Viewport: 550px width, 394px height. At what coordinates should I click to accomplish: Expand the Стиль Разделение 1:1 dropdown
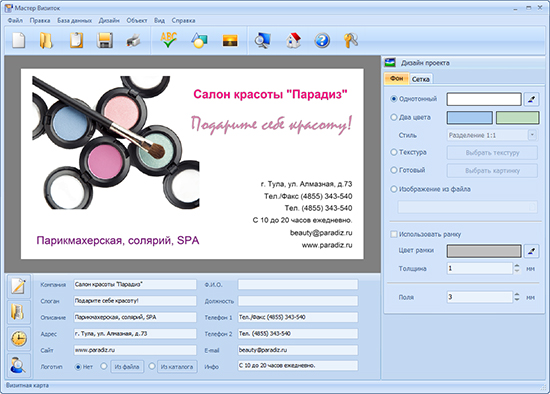pos(532,135)
